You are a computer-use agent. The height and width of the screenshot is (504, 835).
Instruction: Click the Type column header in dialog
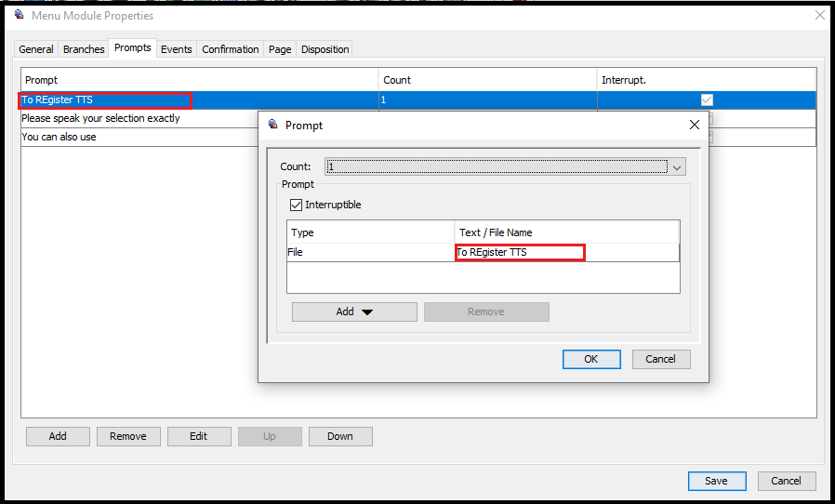tap(370, 232)
